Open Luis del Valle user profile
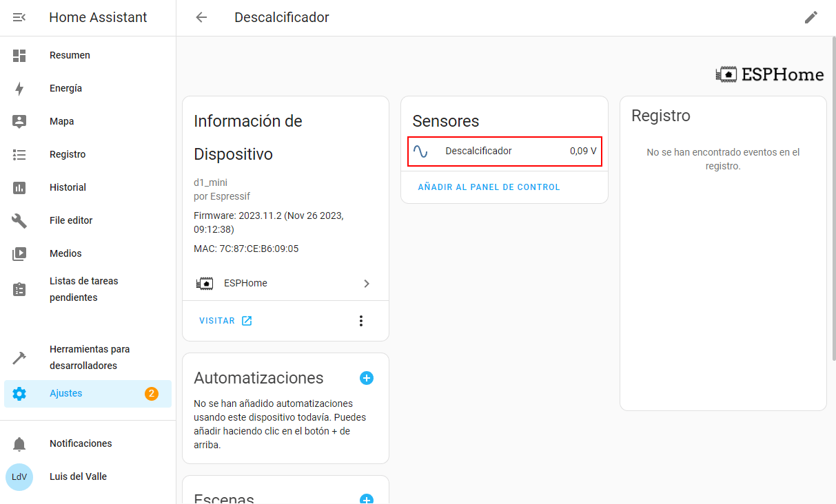The height and width of the screenshot is (504, 836). 88,476
